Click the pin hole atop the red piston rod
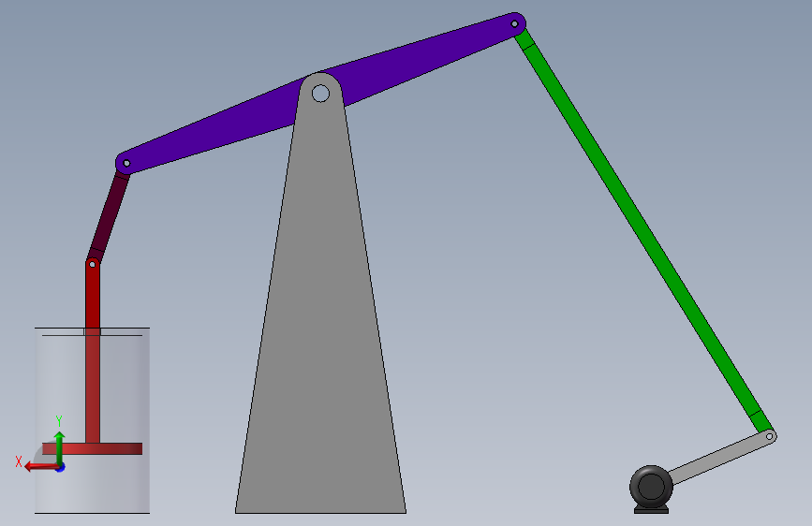 [92, 265]
